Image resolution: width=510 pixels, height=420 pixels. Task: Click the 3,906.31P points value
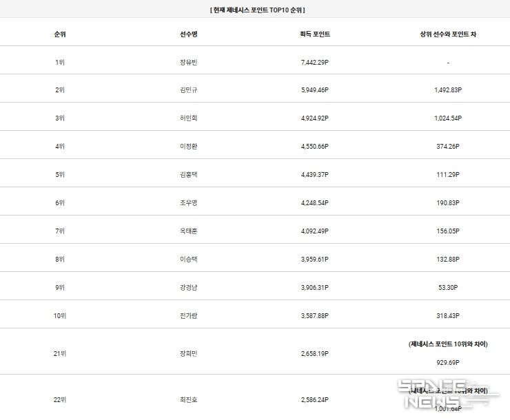(315, 288)
